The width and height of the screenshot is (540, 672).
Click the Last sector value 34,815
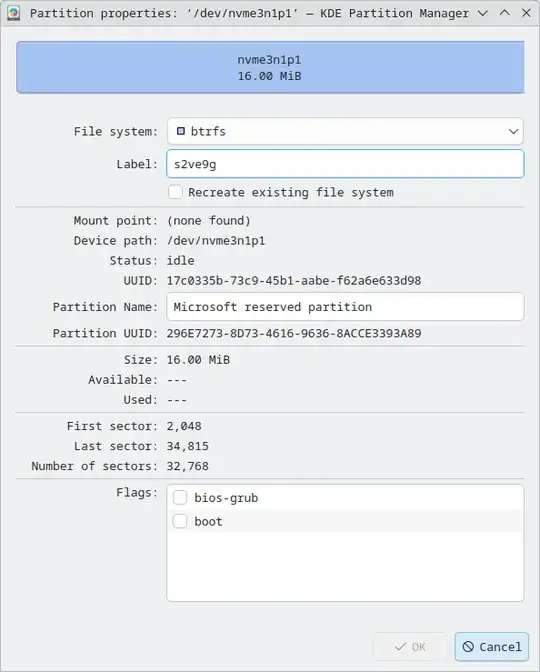[x=187, y=446]
